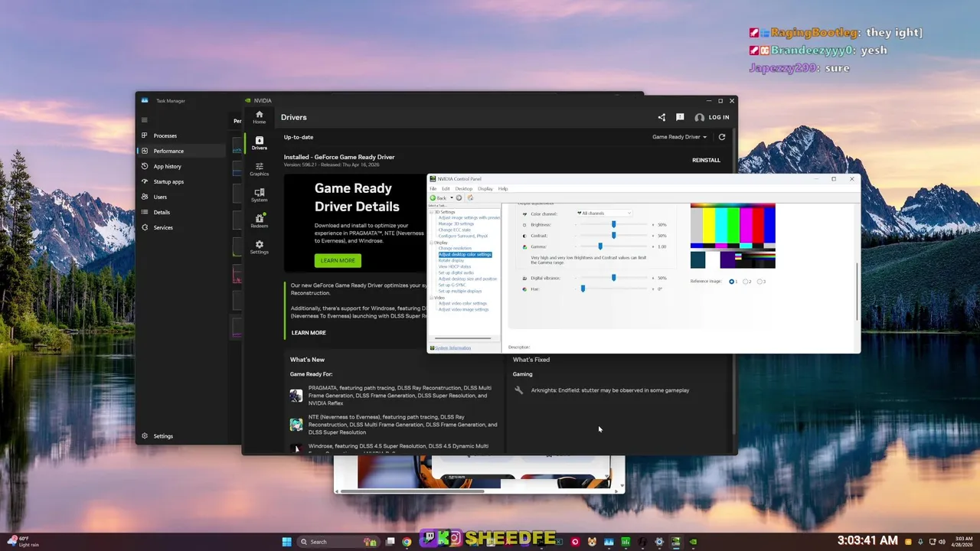
Task: Click the Brightness slider handle
Action: click(614, 224)
